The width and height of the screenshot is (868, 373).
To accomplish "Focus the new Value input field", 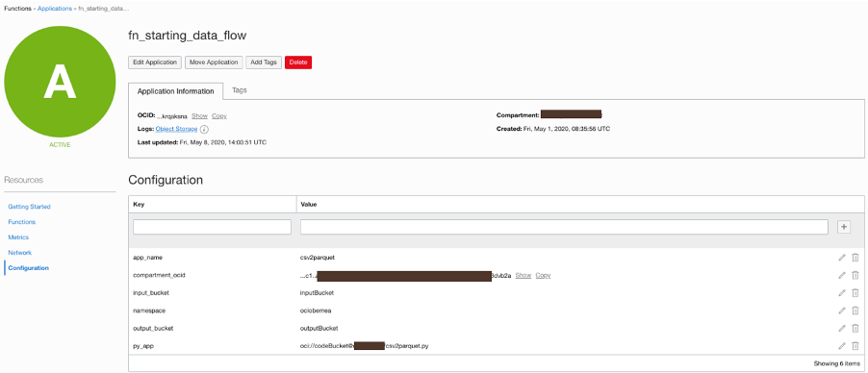I will pyautogui.click(x=564, y=227).
